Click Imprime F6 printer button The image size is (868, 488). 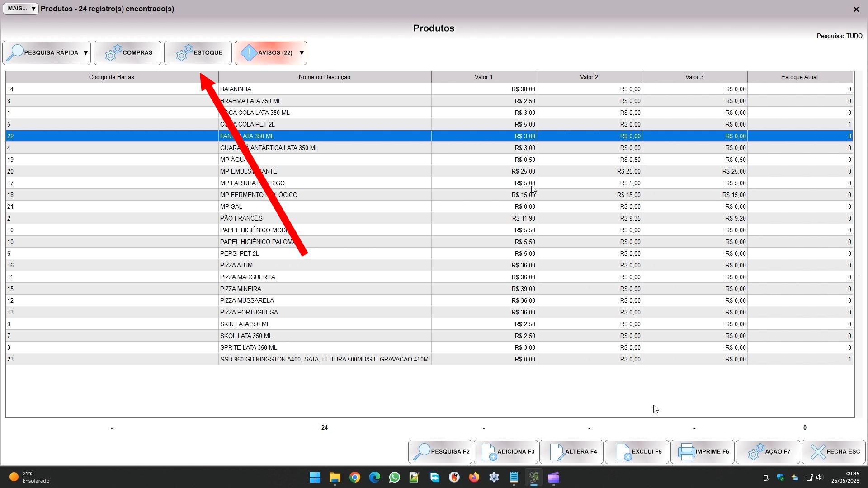tap(703, 451)
